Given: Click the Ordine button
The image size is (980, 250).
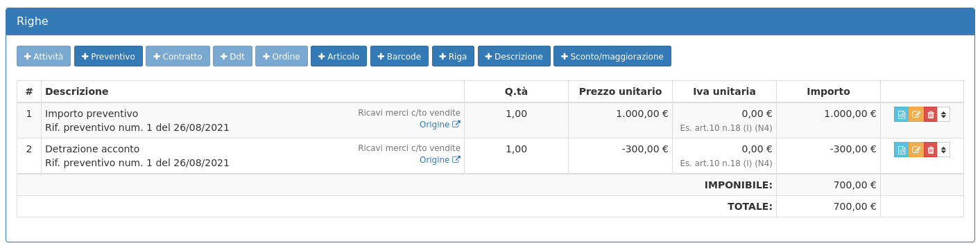Looking at the screenshot, I should pyautogui.click(x=282, y=56).
